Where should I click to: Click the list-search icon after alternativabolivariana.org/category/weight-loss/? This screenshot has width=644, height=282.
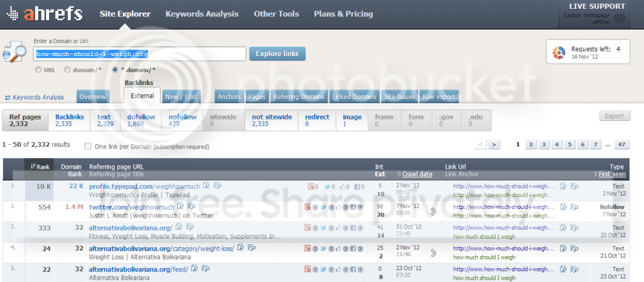[252, 247]
